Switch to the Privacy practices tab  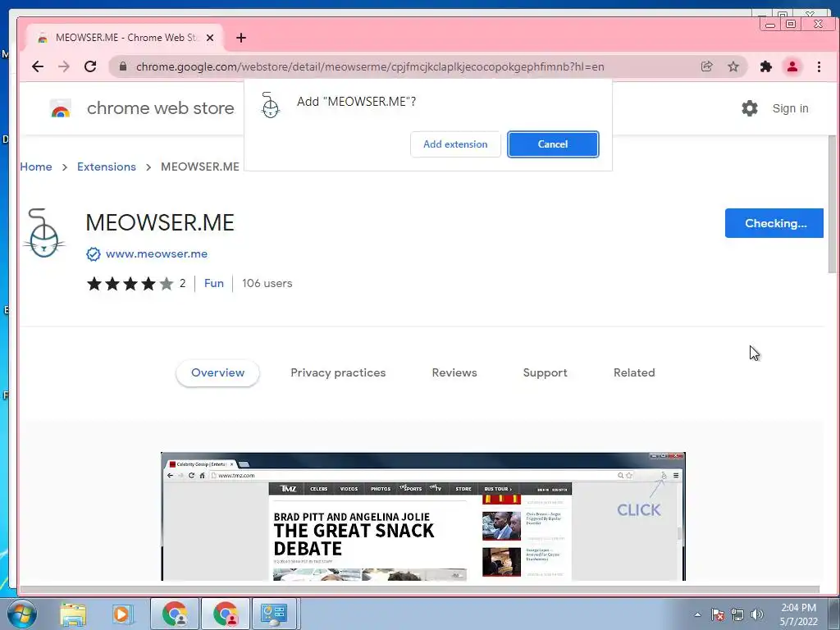click(338, 373)
